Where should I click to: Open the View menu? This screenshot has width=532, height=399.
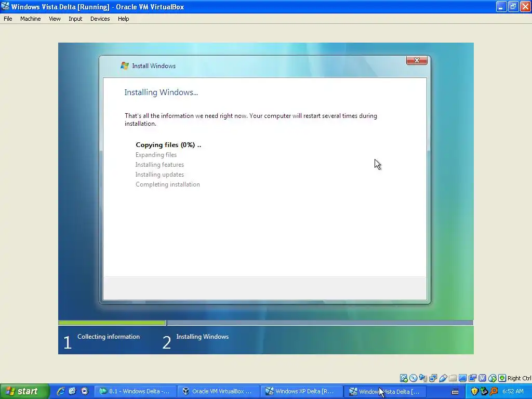click(x=55, y=19)
